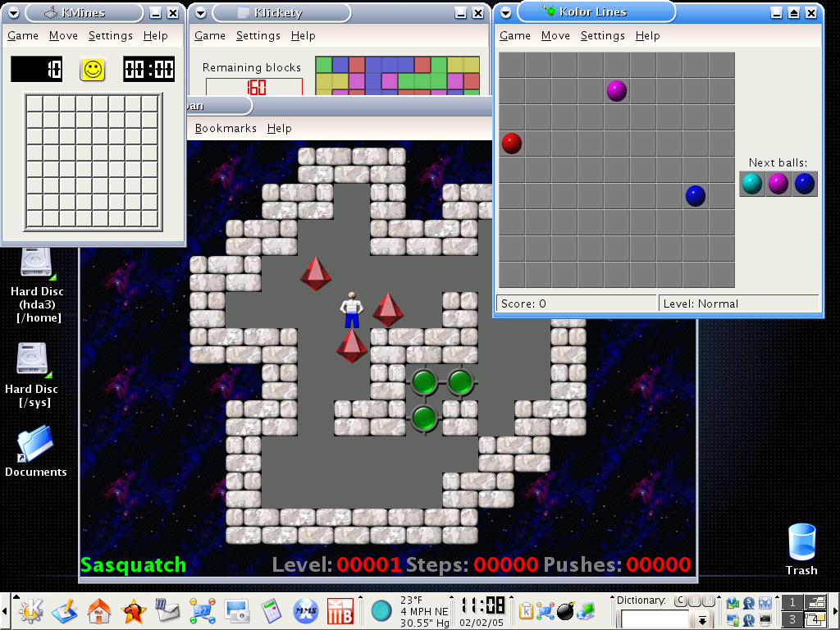Collapse the panel using the right hide arrow
Viewport: 840px width, 630px height.
coord(836,611)
